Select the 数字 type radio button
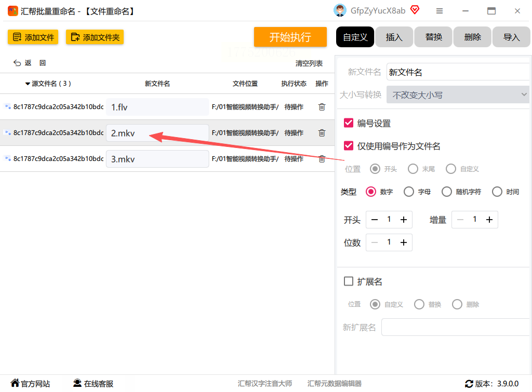This screenshot has height=392, width=532. click(371, 192)
